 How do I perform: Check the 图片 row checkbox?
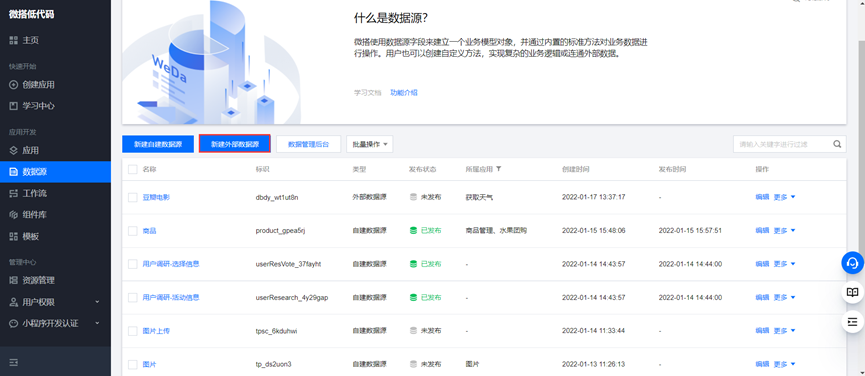coord(132,364)
